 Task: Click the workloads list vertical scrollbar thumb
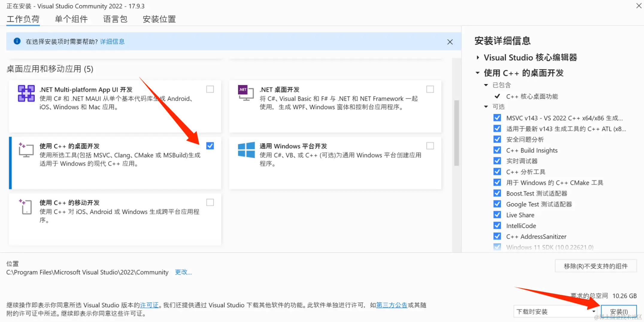pos(457,133)
